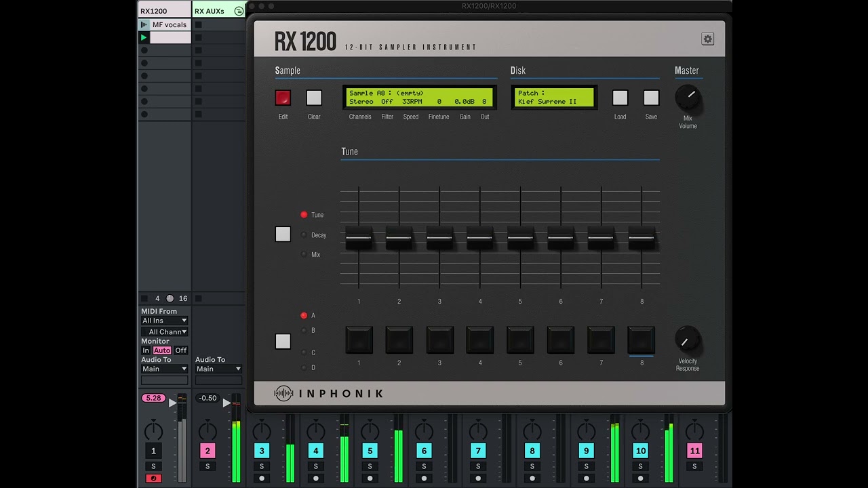Set Monitor to In
Image resolution: width=868 pixels, height=488 pixels.
click(x=146, y=350)
